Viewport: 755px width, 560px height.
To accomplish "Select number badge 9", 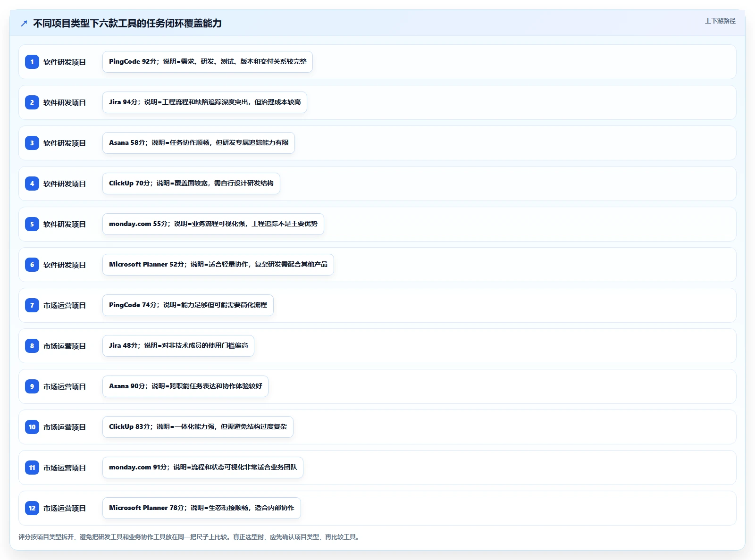I will coord(32,386).
